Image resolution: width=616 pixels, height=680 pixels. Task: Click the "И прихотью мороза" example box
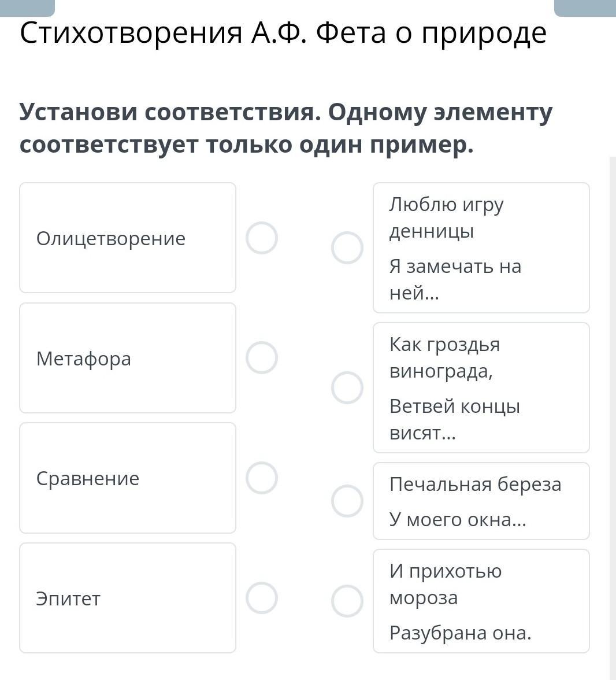click(x=481, y=601)
